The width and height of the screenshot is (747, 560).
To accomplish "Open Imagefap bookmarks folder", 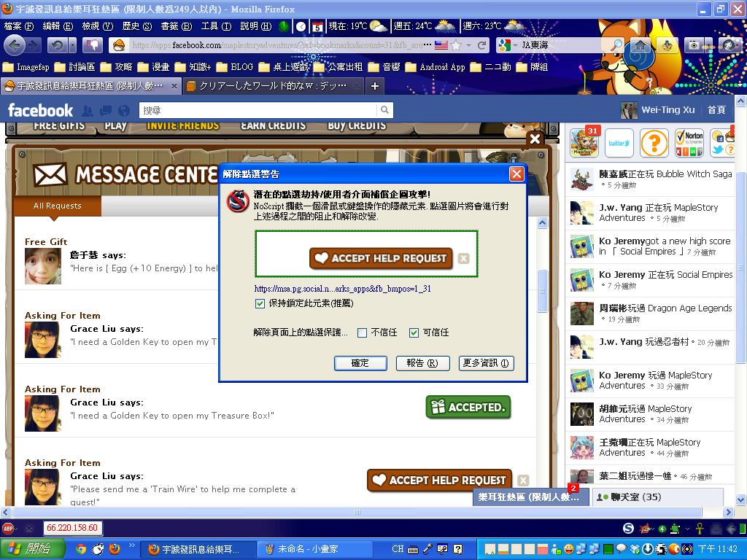I will [26, 67].
